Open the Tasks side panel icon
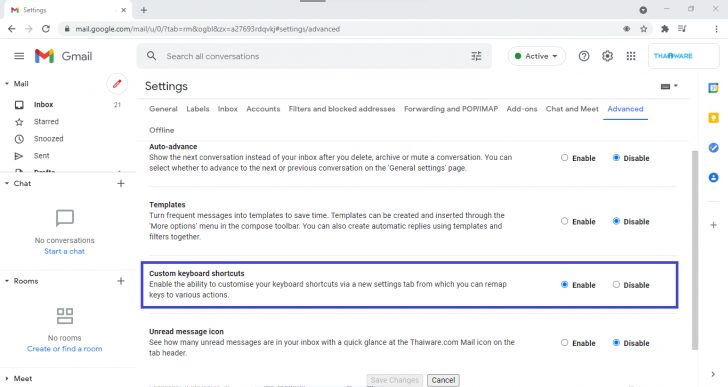The height and width of the screenshot is (387, 728). [x=713, y=148]
